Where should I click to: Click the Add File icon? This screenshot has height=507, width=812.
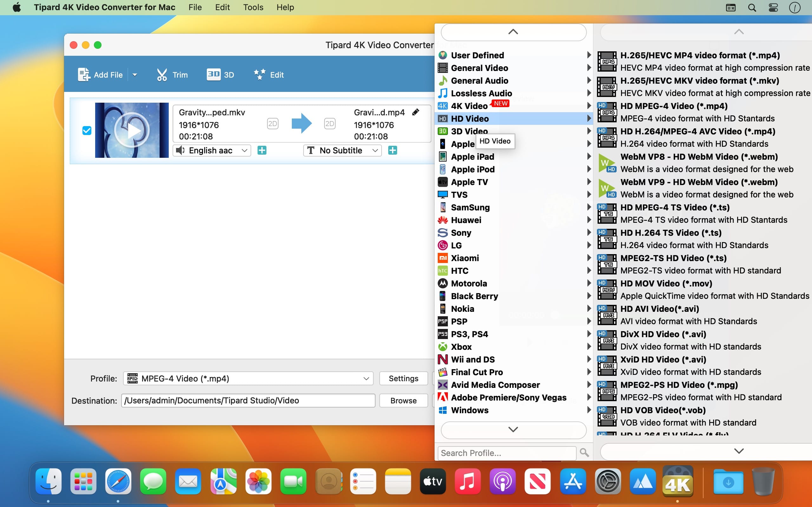(x=84, y=74)
